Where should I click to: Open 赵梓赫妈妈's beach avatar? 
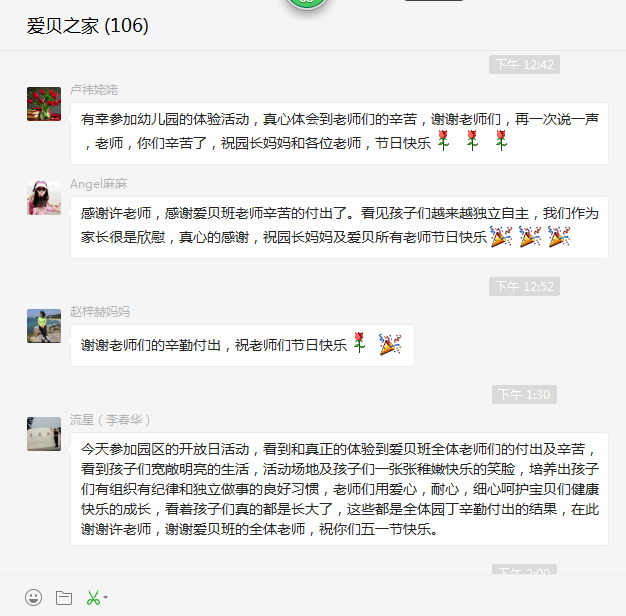[x=44, y=326]
